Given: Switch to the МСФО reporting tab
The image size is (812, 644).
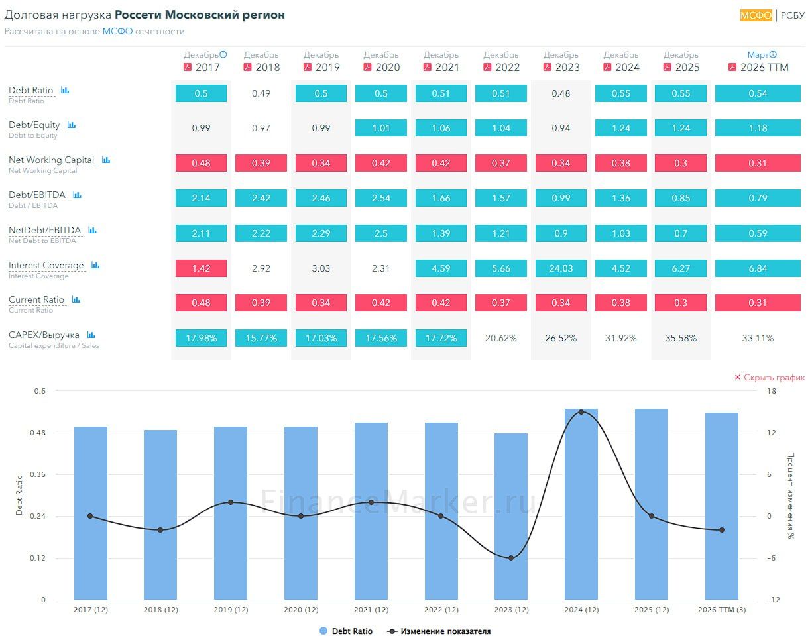Looking at the screenshot, I should click(x=756, y=15).
